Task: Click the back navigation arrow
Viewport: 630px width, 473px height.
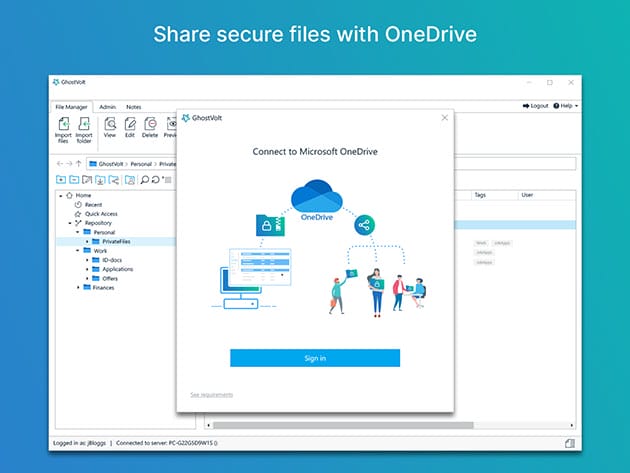Action: click(x=59, y=163)
